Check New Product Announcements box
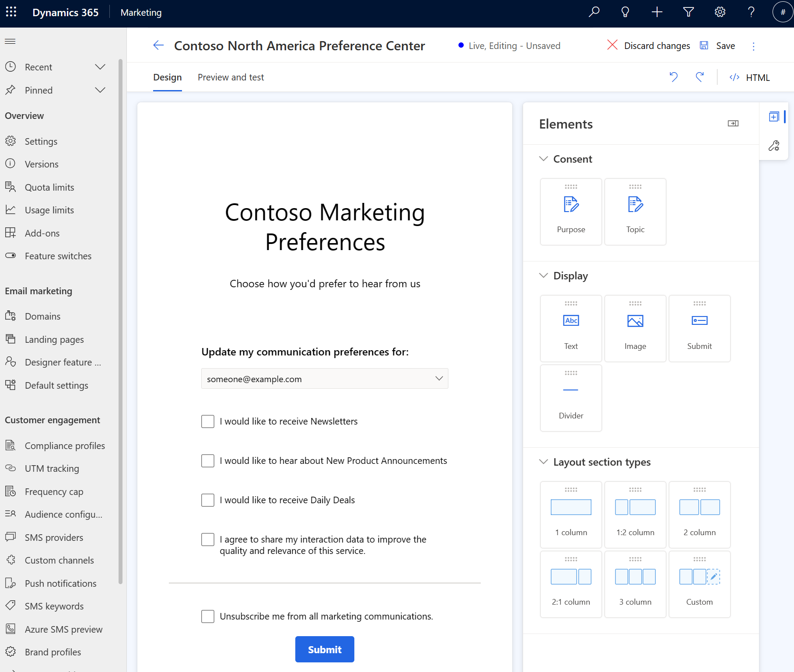 (208, 461)
